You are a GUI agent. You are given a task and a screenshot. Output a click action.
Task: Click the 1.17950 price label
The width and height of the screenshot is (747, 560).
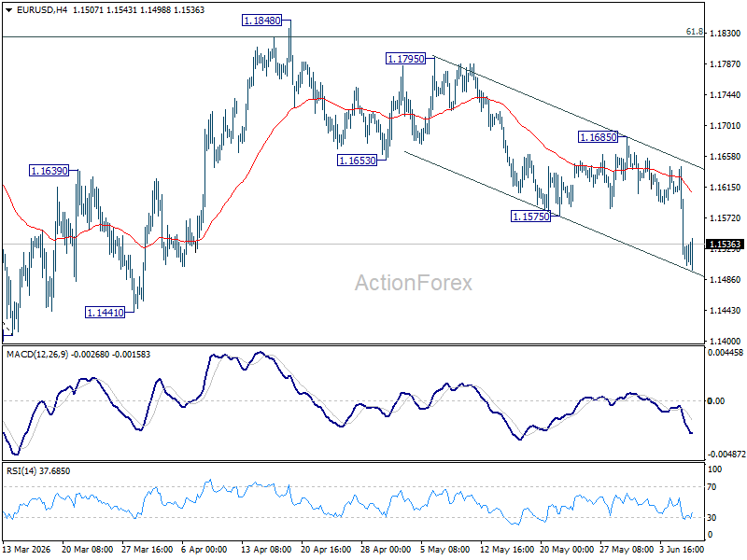coord(405,59)
